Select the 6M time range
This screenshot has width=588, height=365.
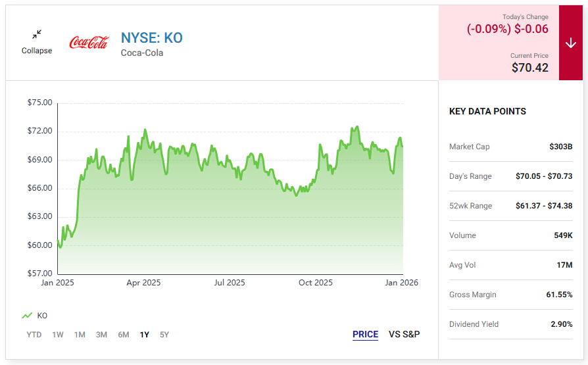(x=124, y=335)
